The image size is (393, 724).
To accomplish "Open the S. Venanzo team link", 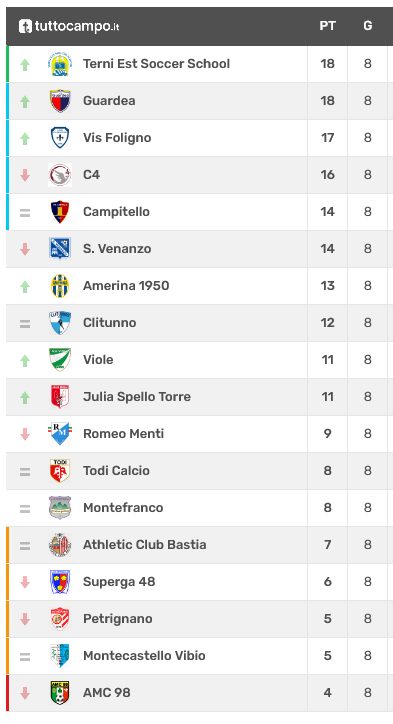I will [x=117, y=249].
